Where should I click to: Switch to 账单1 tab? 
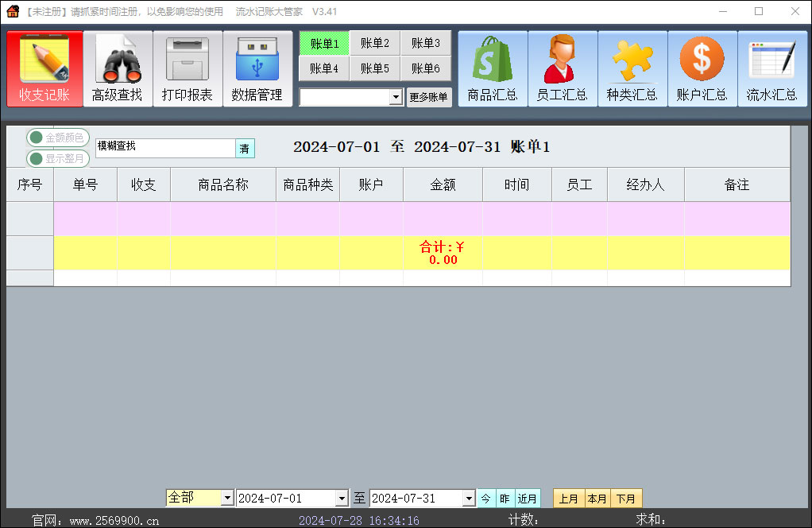324,43
